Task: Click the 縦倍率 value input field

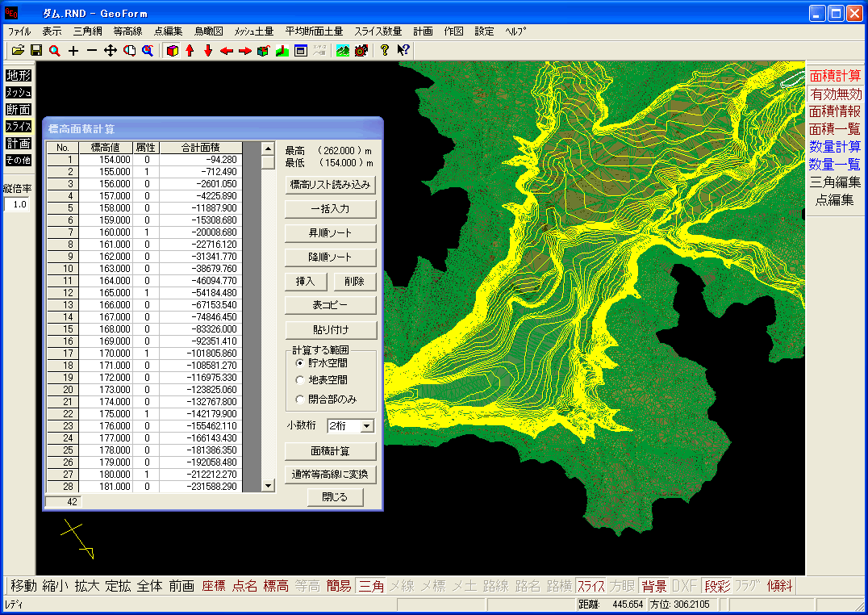Action: 19,204
